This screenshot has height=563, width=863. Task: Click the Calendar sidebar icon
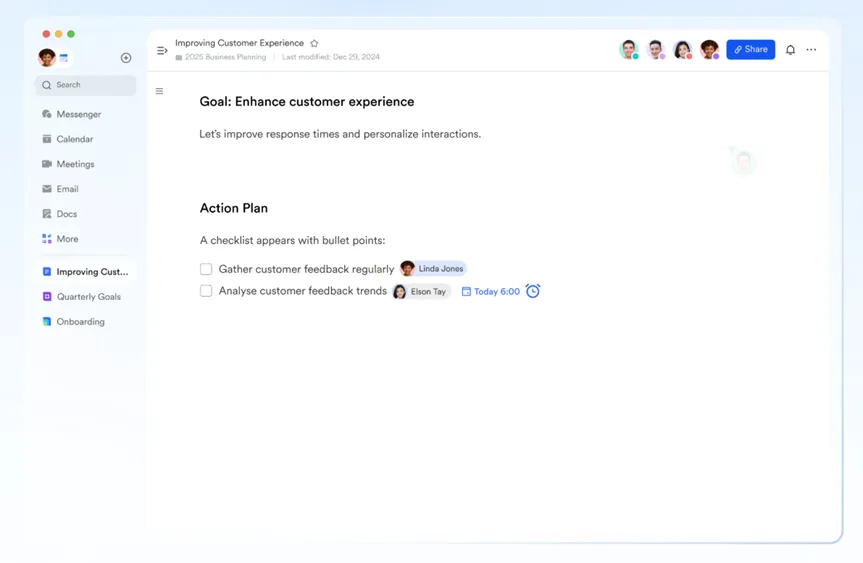[x=47, y=139]
